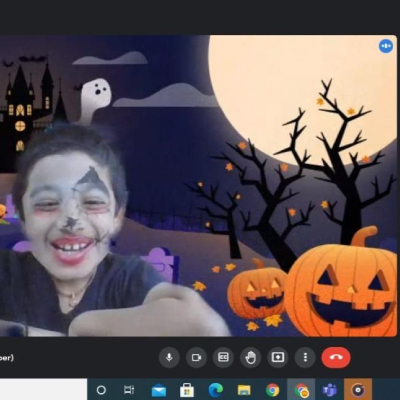Turn off the camera in the meeting
This screenshot has height=400, width=400.
196,358
